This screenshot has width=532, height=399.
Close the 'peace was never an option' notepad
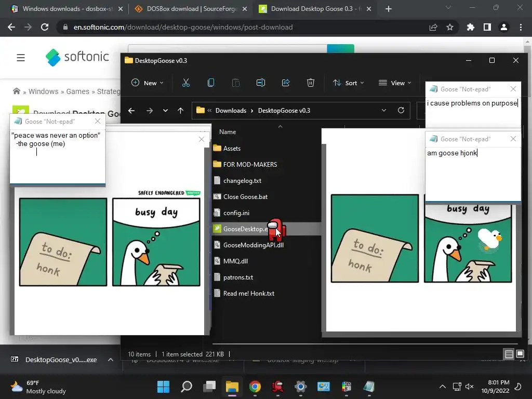pyautogui.click(x=98, y=121)
